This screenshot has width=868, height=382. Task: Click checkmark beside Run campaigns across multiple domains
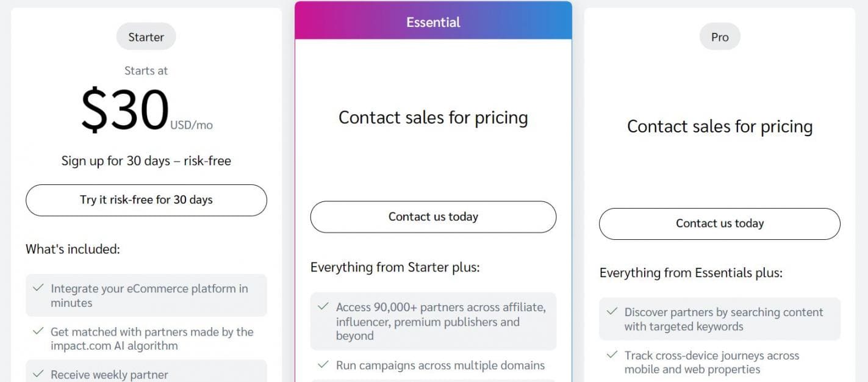point(323,365)
